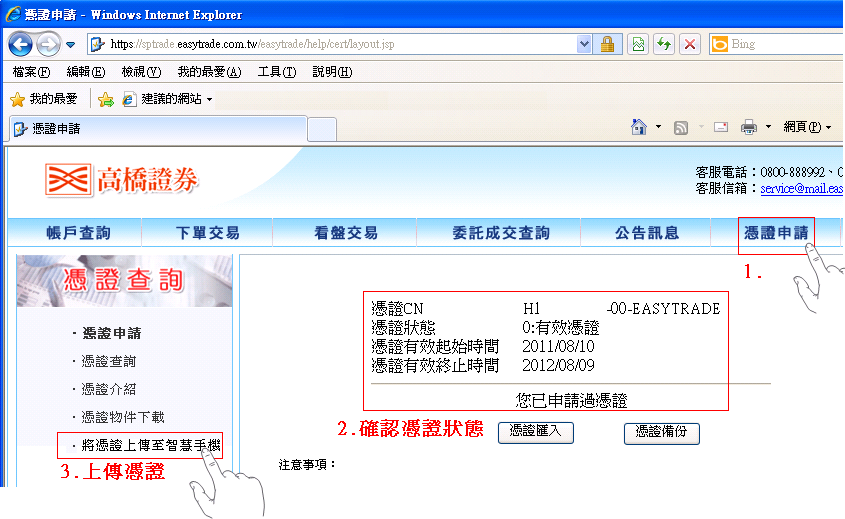
Task: Select 憑證介紹 in the left sidebar
Action: coord(108,390)
